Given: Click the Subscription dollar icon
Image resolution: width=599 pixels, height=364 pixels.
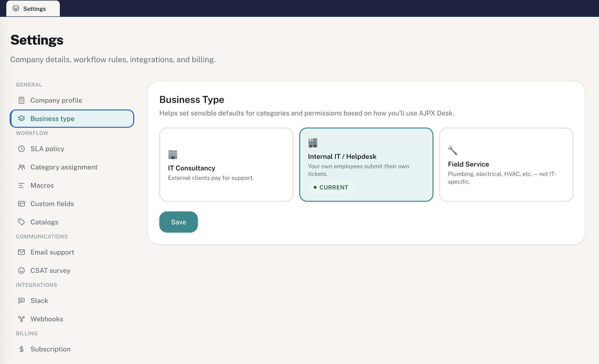Looking at the screenshot, I should click(21, 349).
